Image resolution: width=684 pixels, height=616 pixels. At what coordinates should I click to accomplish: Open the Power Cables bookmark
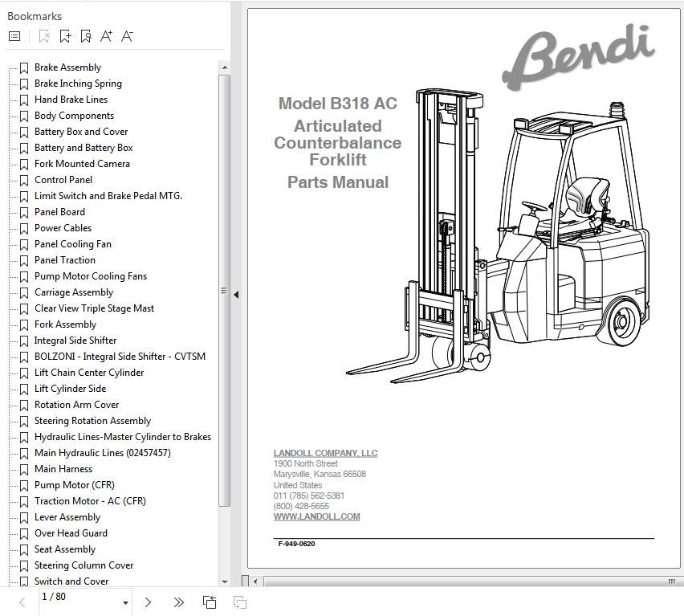click(63, 228)
